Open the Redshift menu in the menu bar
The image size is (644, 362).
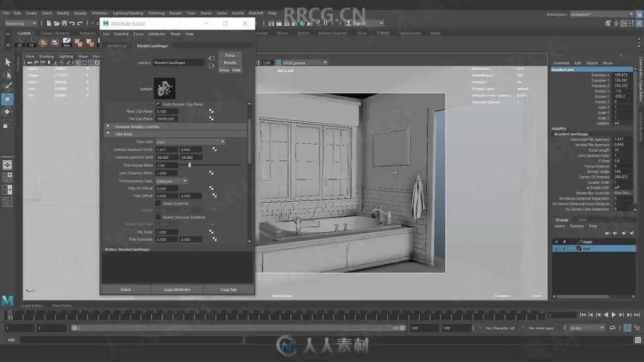coord(255,13)
